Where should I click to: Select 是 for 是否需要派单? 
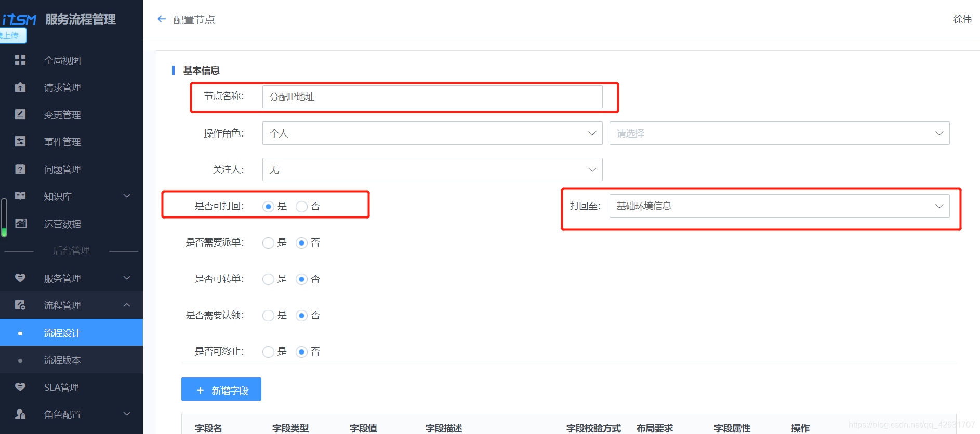(268, 243)
